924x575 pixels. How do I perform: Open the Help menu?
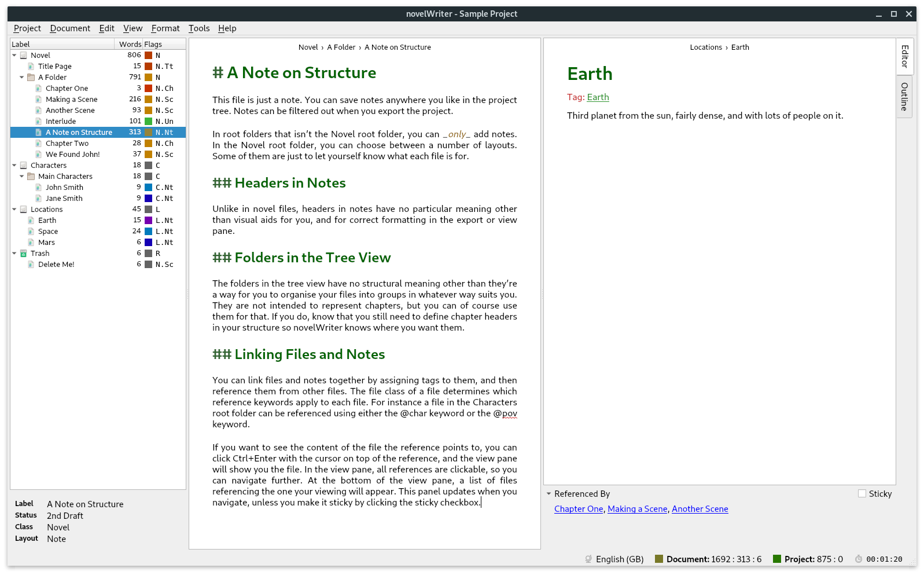(x=227, y=28)
